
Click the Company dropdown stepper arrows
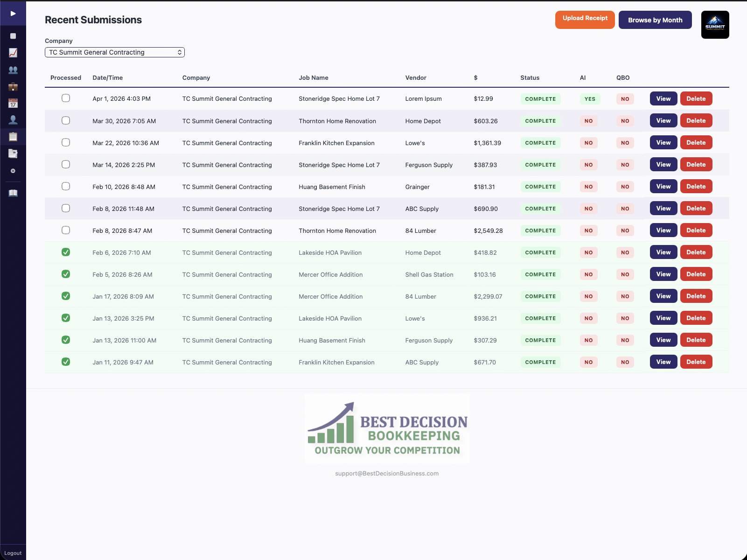179,52
